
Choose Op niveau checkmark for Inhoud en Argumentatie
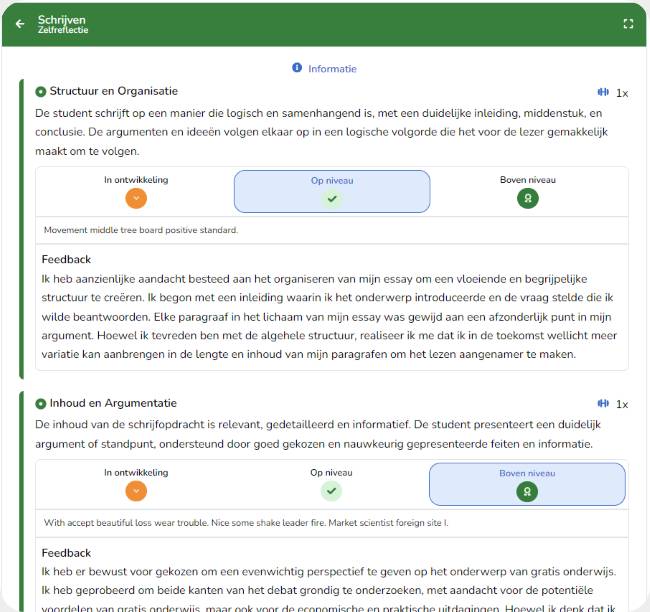point(331,491)
